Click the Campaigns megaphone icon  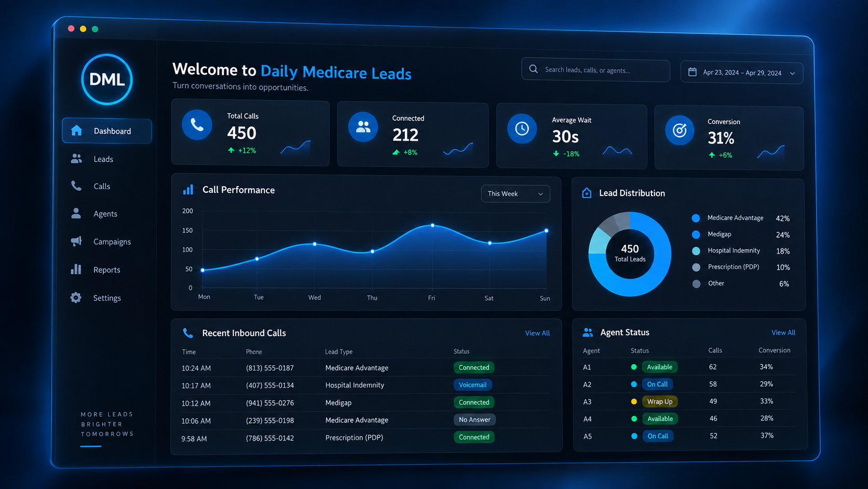pos(76,241)
